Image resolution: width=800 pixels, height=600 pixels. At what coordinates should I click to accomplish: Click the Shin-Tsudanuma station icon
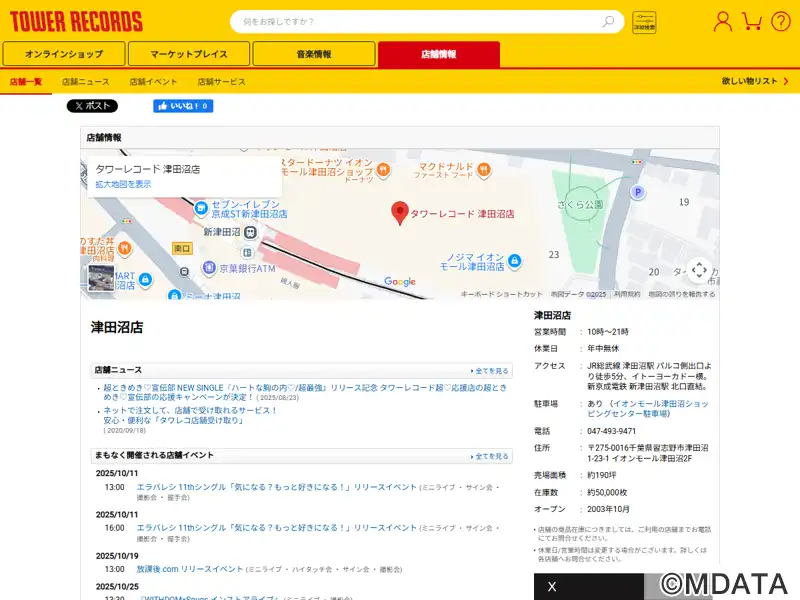[x=250, y=232]
